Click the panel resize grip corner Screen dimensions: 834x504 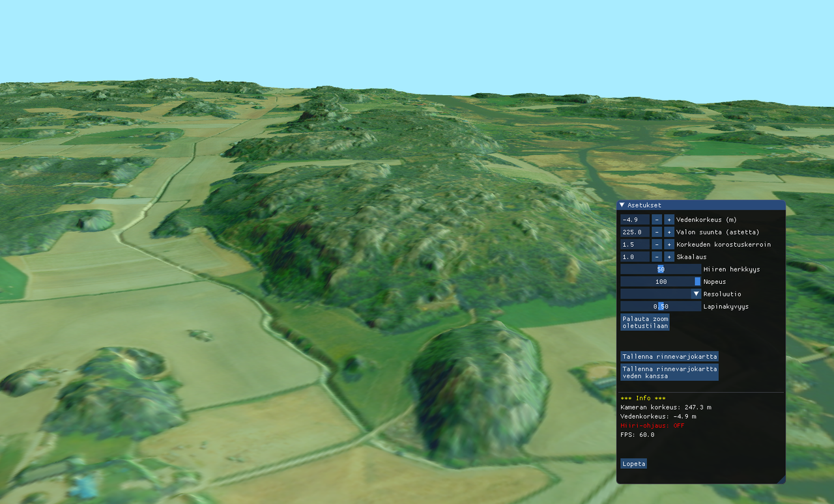point(781,479)
